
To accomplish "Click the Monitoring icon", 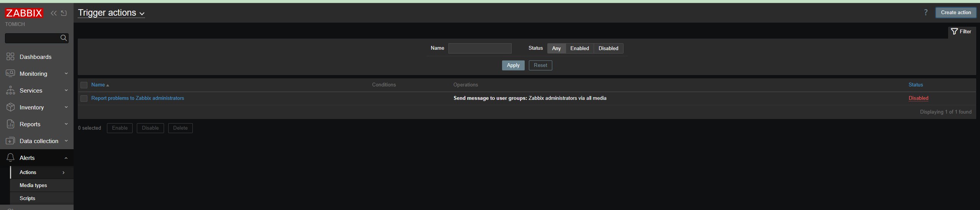I will (10, 73).
